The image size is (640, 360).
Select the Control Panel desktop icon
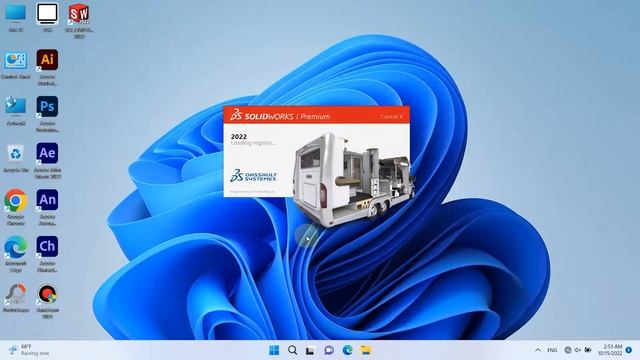(16, 65)
